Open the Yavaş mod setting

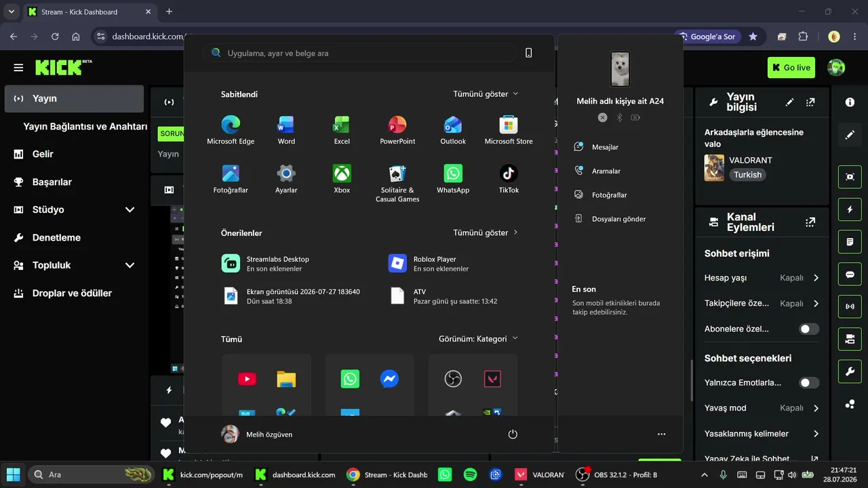pyautogui.click(x=762, y=408)
